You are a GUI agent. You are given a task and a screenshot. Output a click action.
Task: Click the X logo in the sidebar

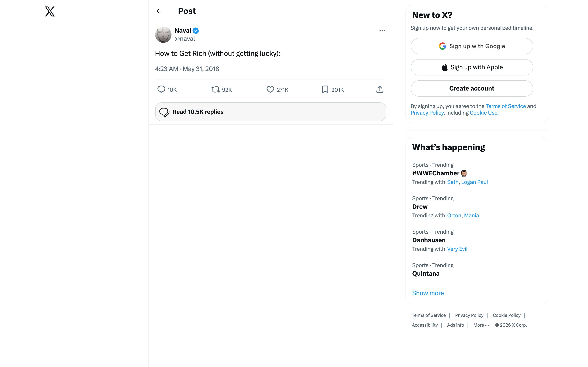pyautogui.click(x=50, y=11)
